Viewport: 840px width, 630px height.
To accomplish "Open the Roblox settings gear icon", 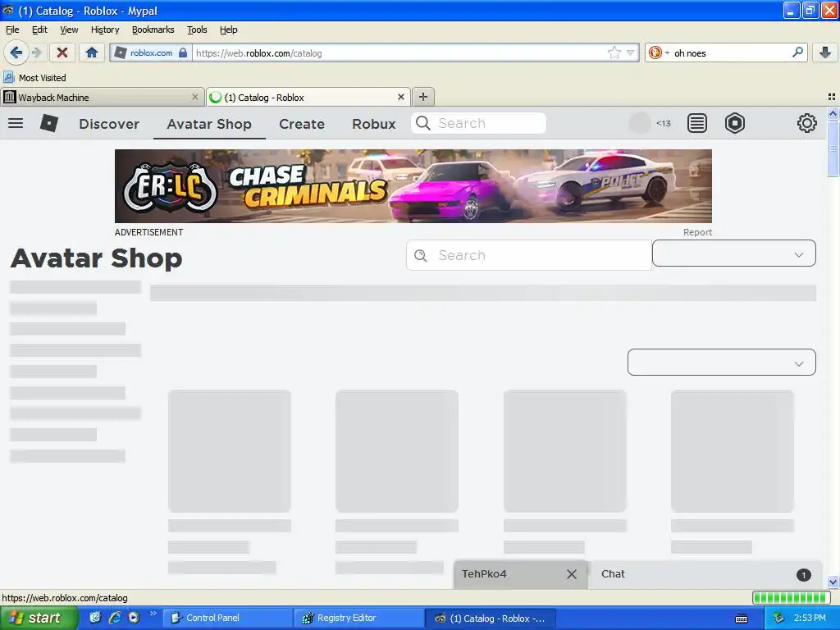I will tap(807, 123).
